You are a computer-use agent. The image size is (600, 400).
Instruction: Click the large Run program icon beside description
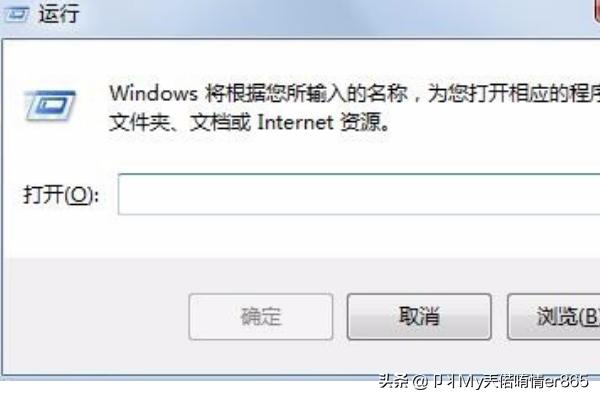tap(50, 105)
